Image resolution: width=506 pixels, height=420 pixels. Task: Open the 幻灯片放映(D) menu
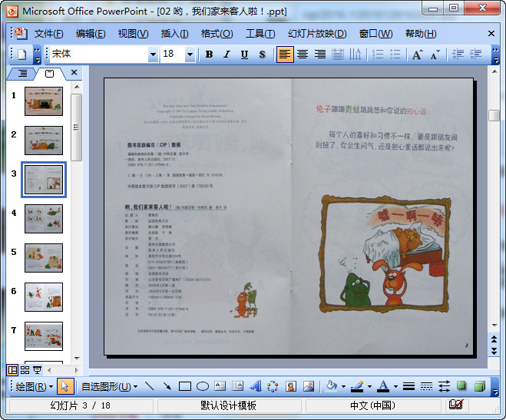[317, 34]
